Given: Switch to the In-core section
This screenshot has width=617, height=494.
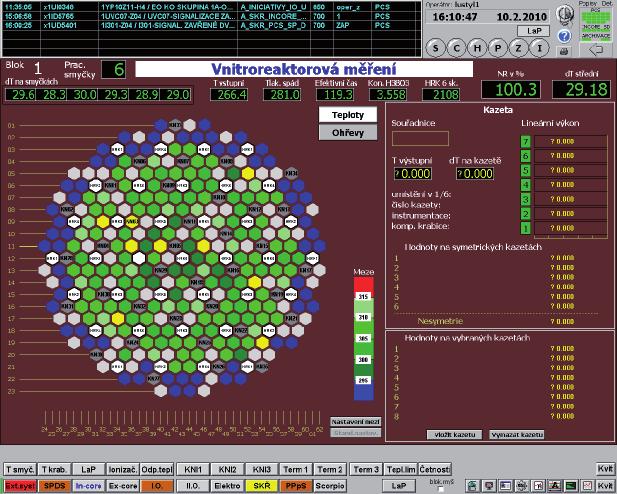Looking at the screenshot, I should (89, 486).
